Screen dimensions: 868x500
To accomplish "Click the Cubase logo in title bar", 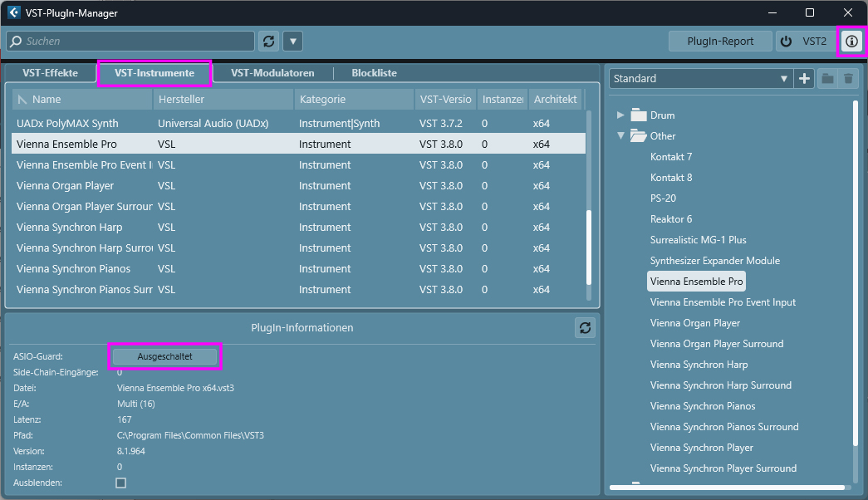I will 13,12.
